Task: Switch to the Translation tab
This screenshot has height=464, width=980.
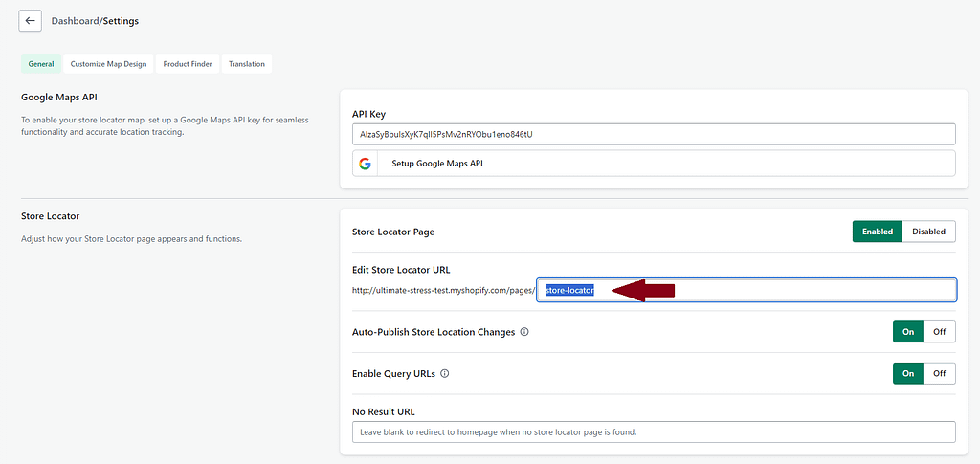Action: pyautogui.click(x=247, y=64)
